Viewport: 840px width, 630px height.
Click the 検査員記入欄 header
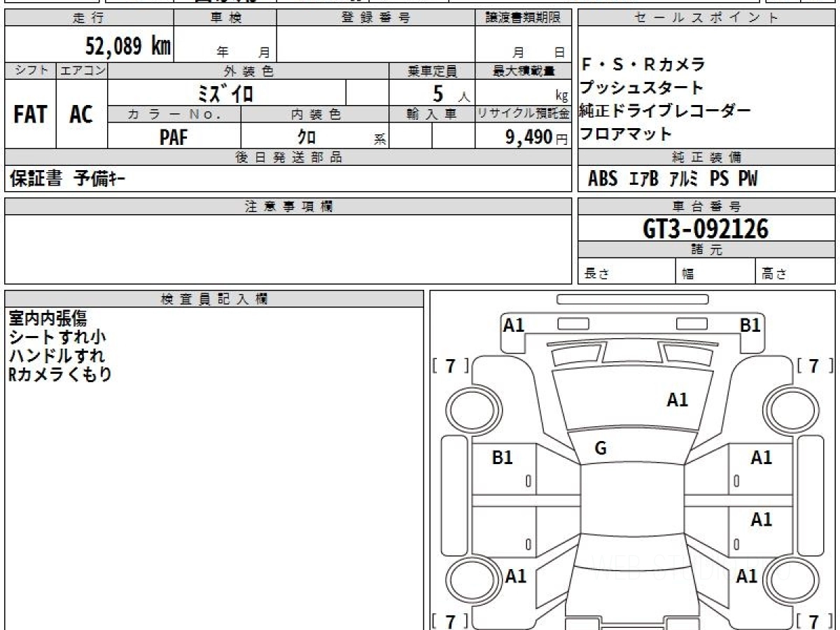(214, 299)
